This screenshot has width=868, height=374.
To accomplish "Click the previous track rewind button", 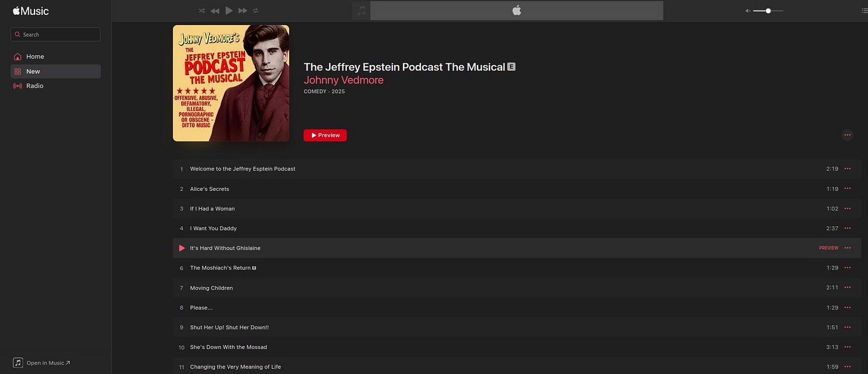I will tap(215, 11).
